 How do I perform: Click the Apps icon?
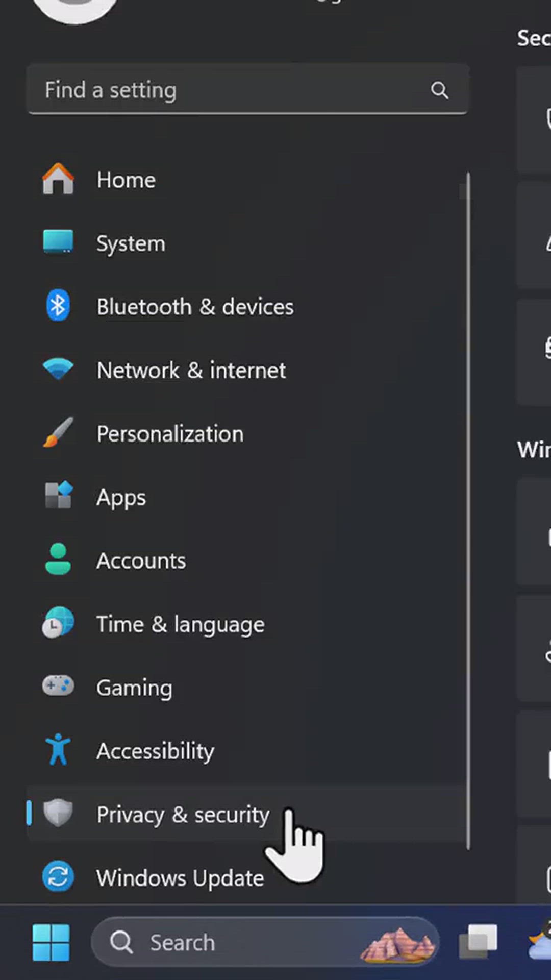58,496
